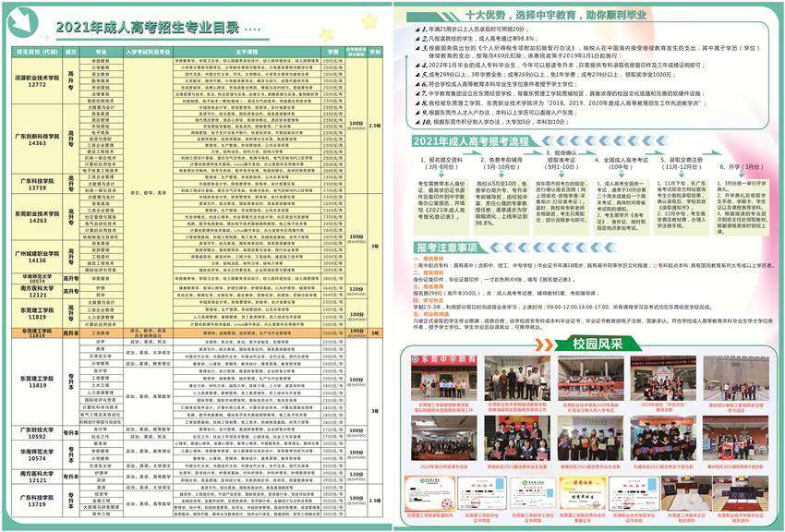Image resolution: width=785 pixels, height=532 pixels.
Task: View the 寮步校区2021届 group photo
Action: (735, 438)
